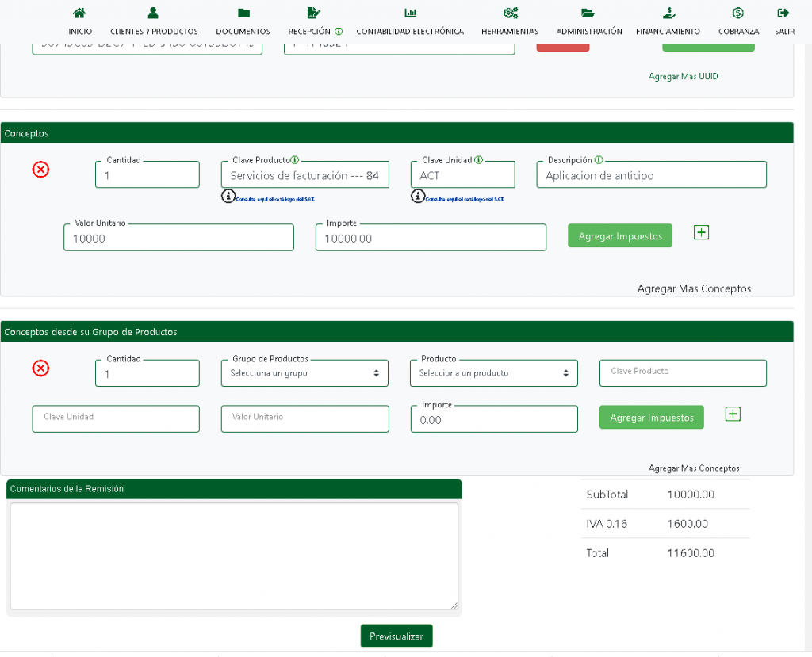Open the Contabilidad Electrónica menu
Image resolution: width=812 pixels, height=657 pixels.
click(x=410, y=13)
